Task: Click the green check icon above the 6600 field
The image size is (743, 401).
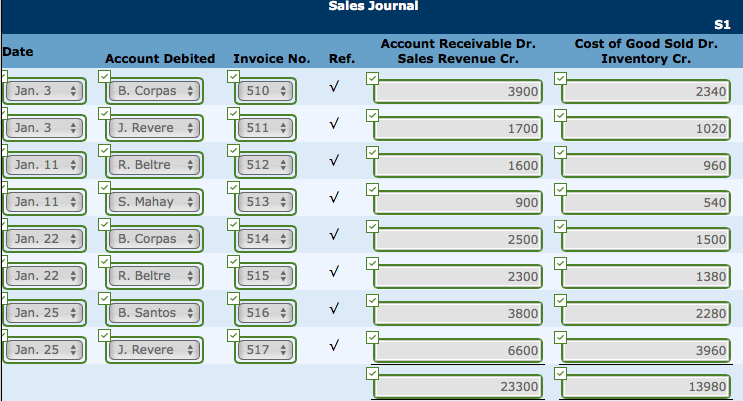Action: click(372, 337)
